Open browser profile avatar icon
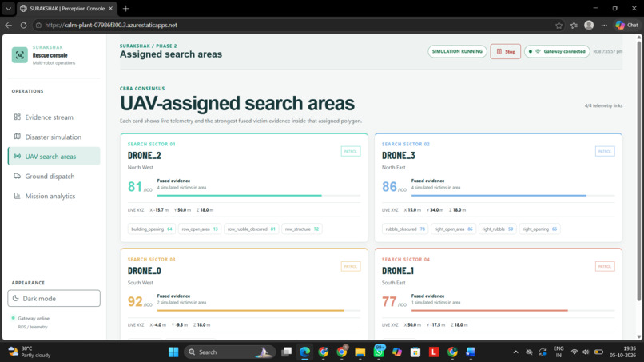Screen dimensions: 644x362 (589, 25)
